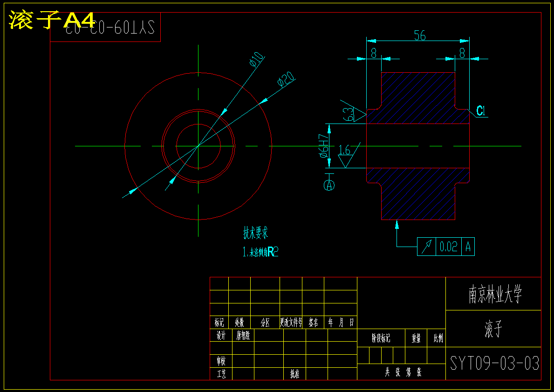Select the left-side '8' width dimension
Image resolution: width=554 pixels, height=392 pixels.
tap(374, 53)
